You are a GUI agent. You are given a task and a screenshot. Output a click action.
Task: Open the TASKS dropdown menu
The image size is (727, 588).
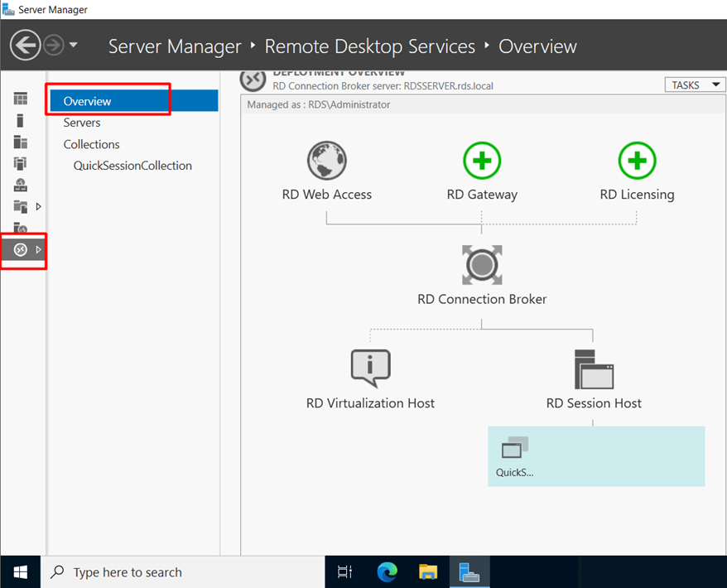695,84
